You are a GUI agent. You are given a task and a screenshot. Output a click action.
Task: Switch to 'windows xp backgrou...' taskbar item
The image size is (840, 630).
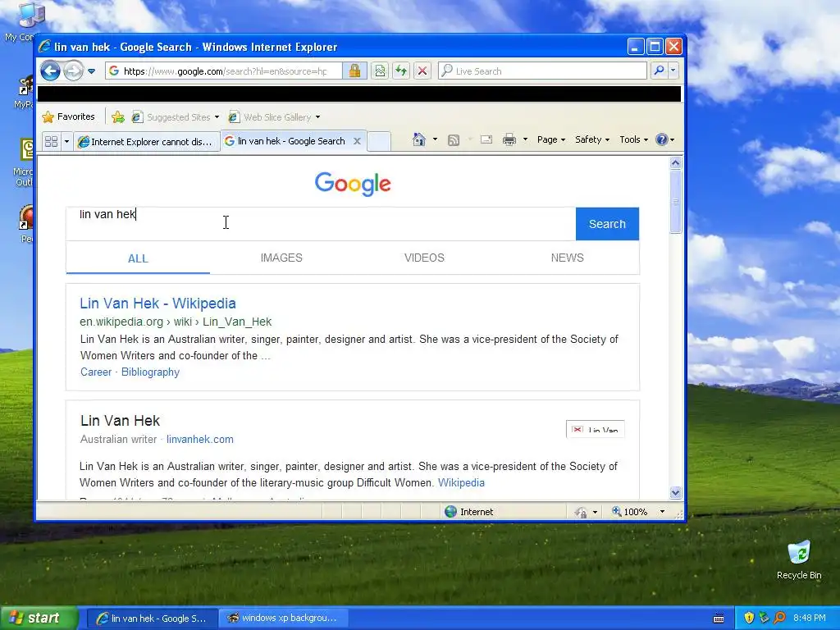[283, 619]
